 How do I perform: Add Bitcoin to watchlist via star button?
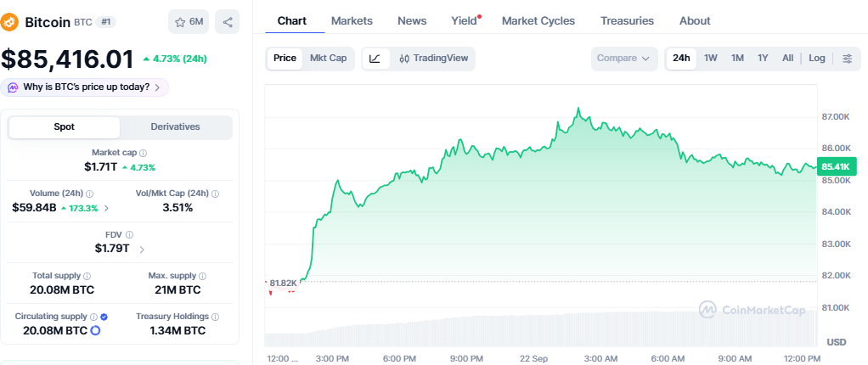pos(189,22)
